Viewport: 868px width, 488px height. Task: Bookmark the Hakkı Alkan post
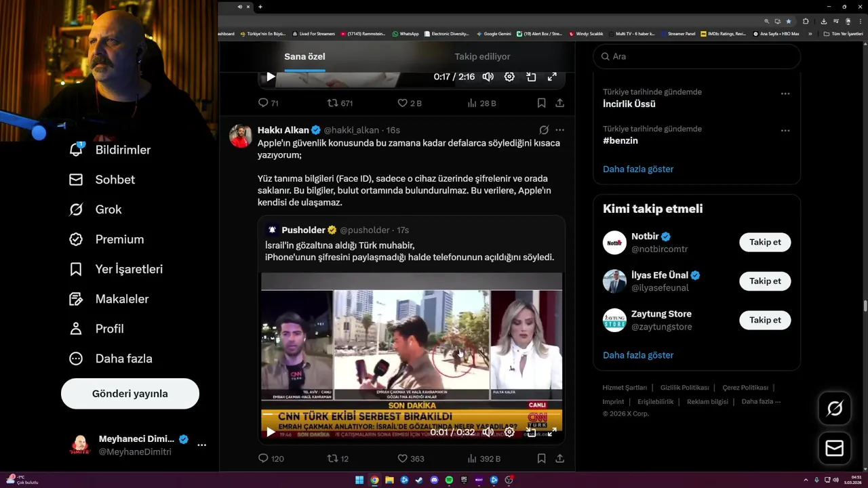click(541, 459)
